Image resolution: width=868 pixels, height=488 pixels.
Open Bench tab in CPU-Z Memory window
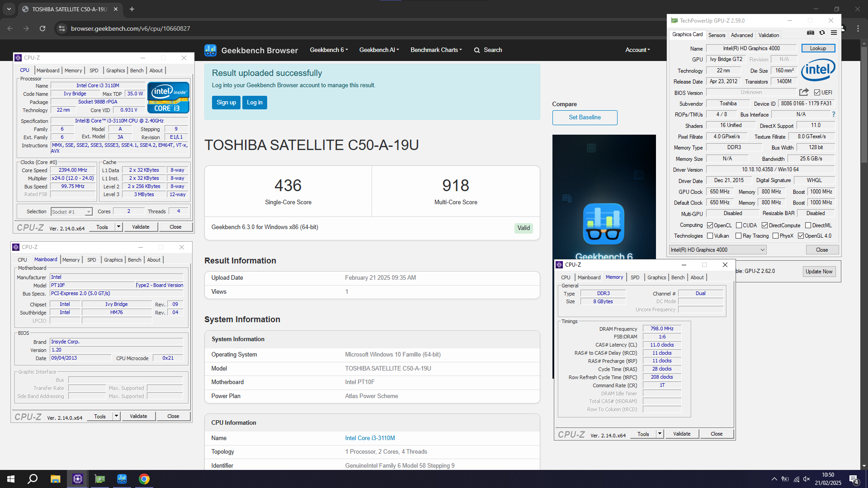[x=678, y=277]
